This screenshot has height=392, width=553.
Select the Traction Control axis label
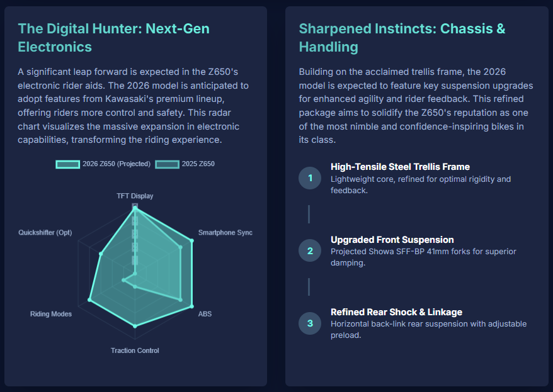135,350
